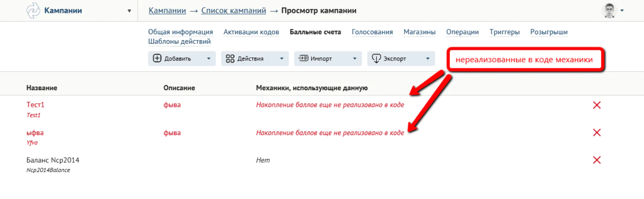Screen dimensions: 644x199
Task: Click the Yfva system name
Action: coord(32,143)
